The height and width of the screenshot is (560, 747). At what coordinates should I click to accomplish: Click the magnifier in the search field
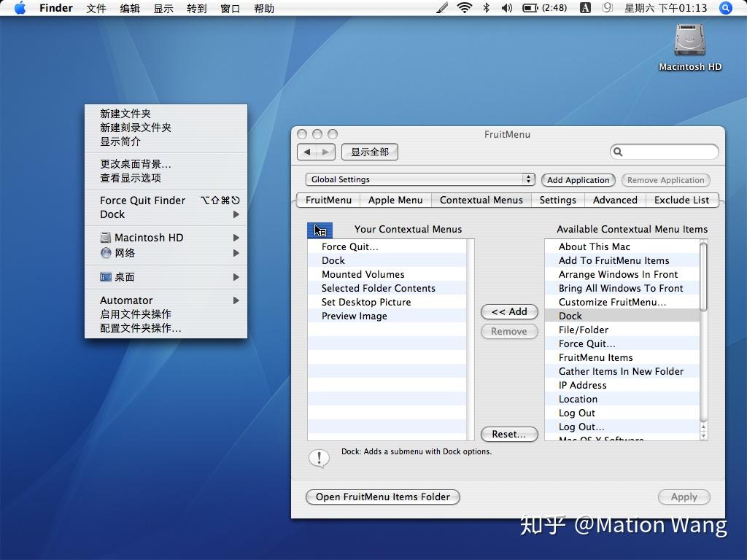pyautogui.click(x=618, y=152)
